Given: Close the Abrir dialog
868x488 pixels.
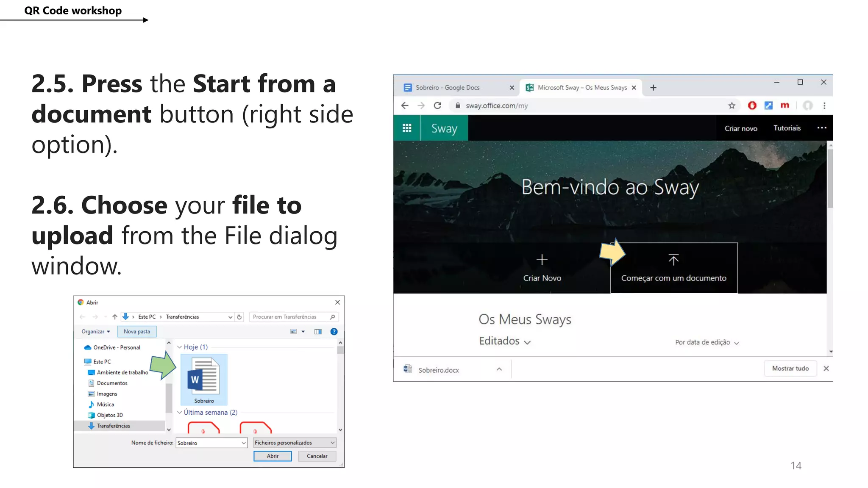Looking at the screenshot, I should (337, 302).
